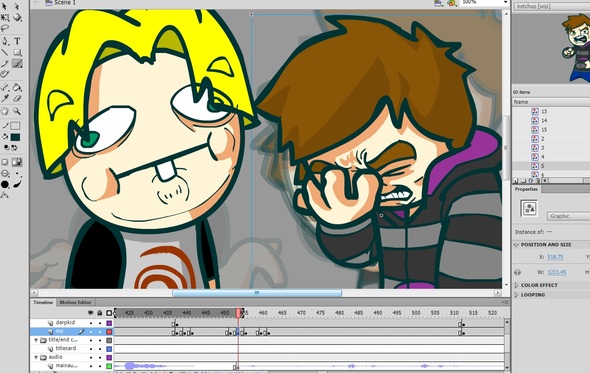Select the Zoom magnifier tool

(17, 111)
